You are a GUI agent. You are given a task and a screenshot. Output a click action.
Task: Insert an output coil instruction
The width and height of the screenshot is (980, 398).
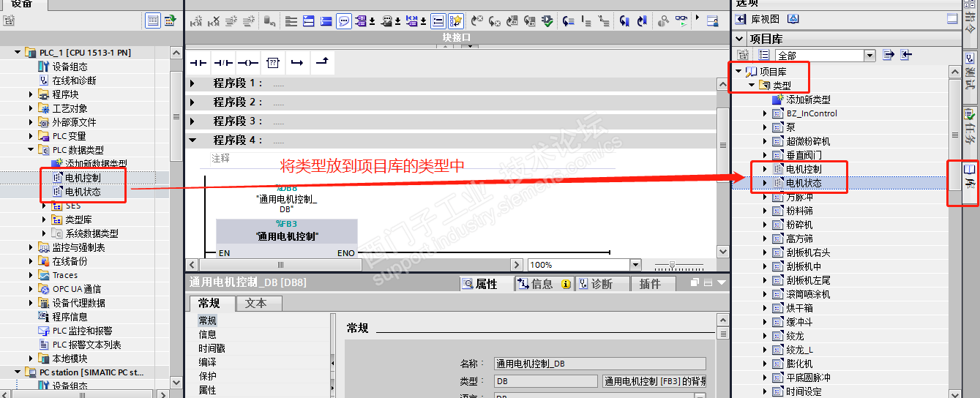click(x=248, y=63)
